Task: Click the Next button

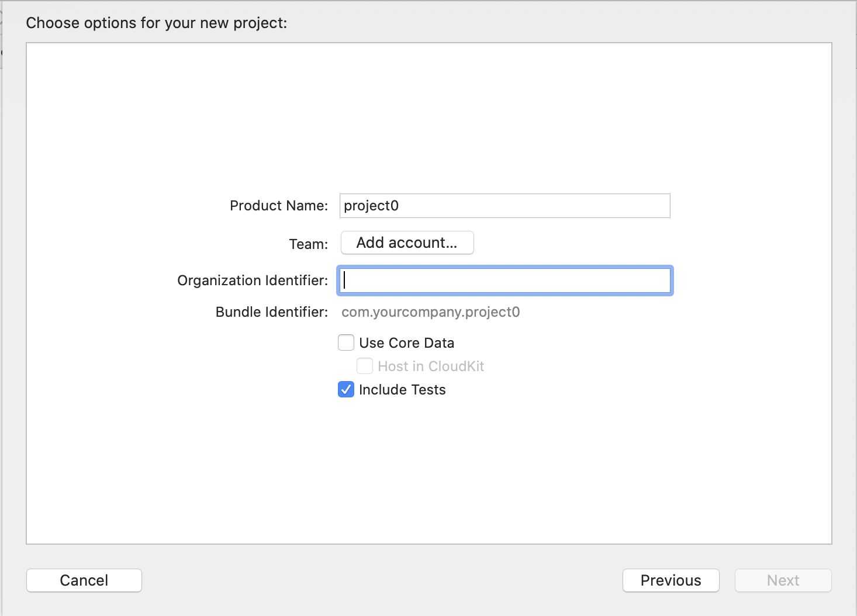Action: (x=783, y=580)
